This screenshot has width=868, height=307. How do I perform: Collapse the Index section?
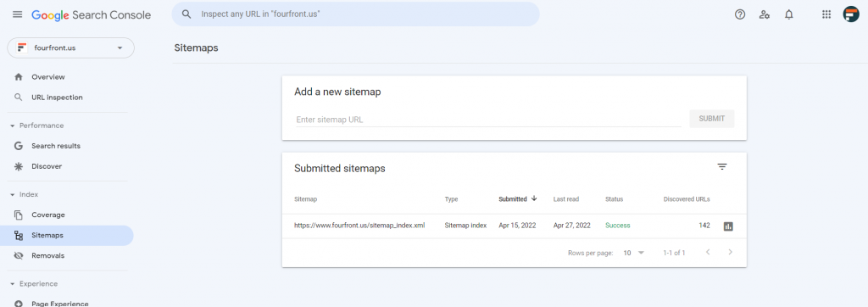pos(13,195)
